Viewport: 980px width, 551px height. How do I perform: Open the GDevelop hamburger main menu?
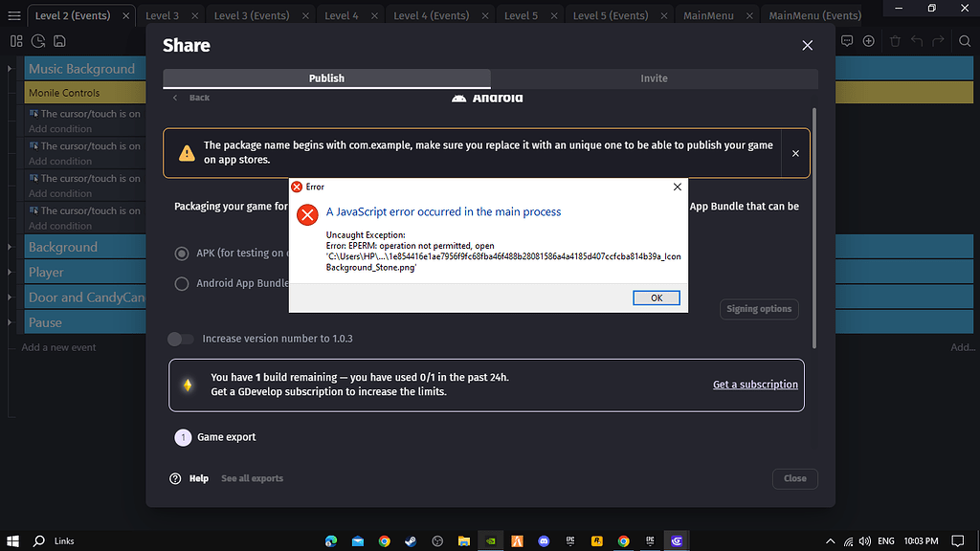click(x=13, y=15)
